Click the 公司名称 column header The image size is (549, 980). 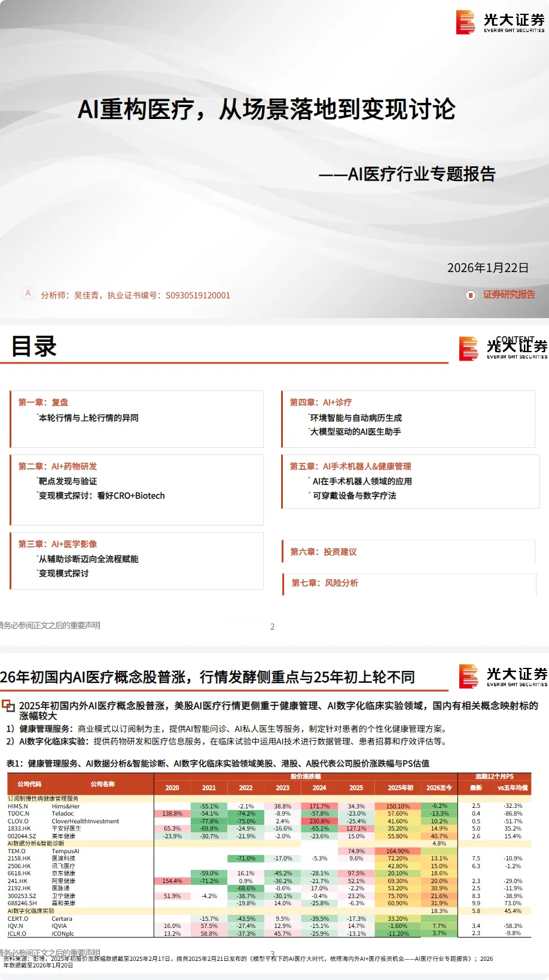coord(103,784)
